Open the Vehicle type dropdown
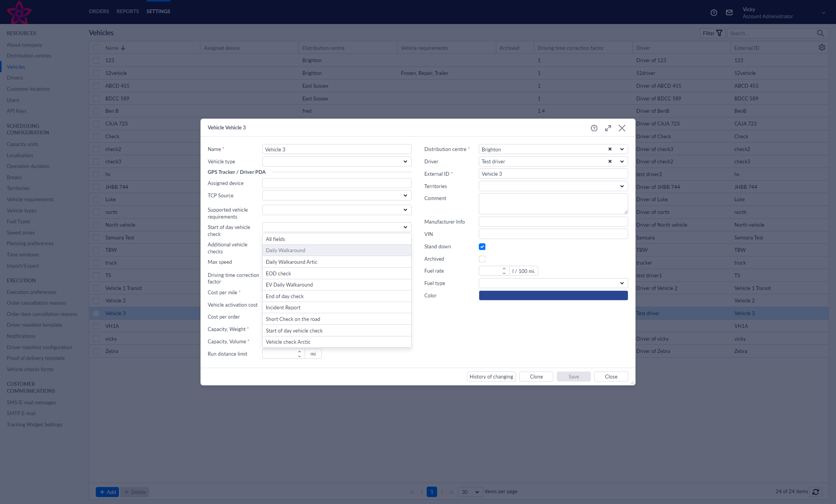 [x=336, y=161]
